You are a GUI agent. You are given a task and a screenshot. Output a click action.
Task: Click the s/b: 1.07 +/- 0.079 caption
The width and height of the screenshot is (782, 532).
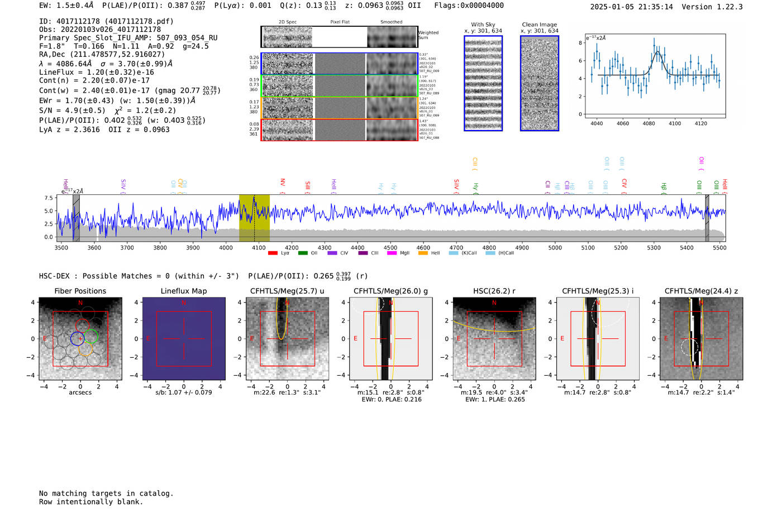pyautogui.click(x=184, y=392)
